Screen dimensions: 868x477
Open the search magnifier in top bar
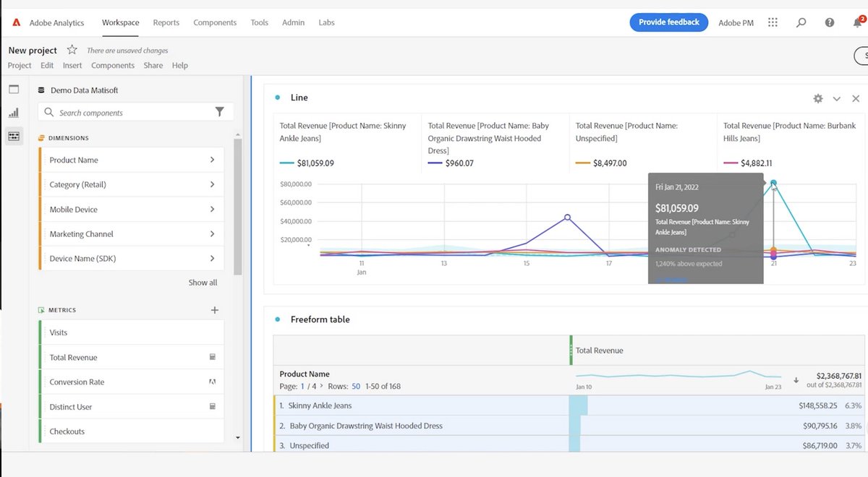coord(801,22)
